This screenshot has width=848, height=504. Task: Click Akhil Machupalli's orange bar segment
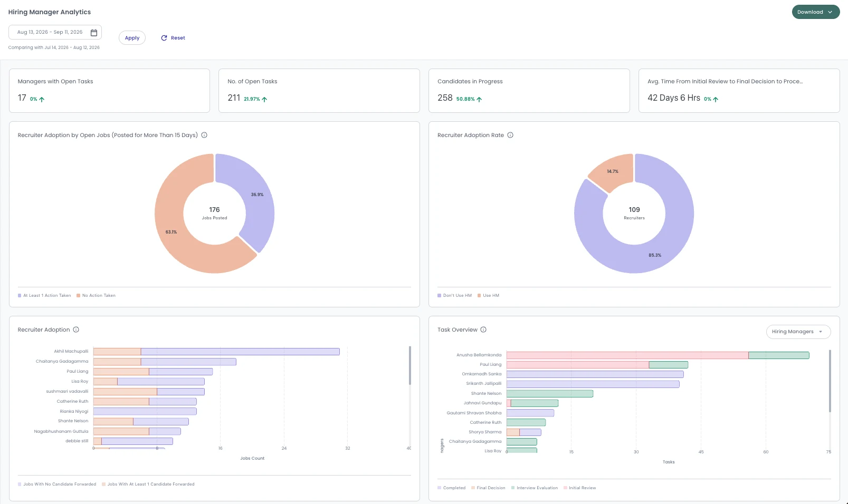117,352
